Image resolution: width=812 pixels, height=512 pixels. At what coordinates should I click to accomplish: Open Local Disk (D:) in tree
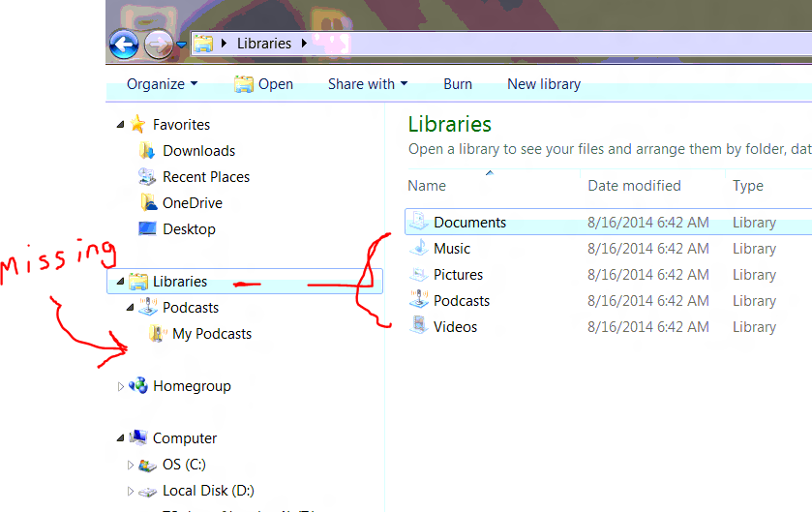coord(208,491)
